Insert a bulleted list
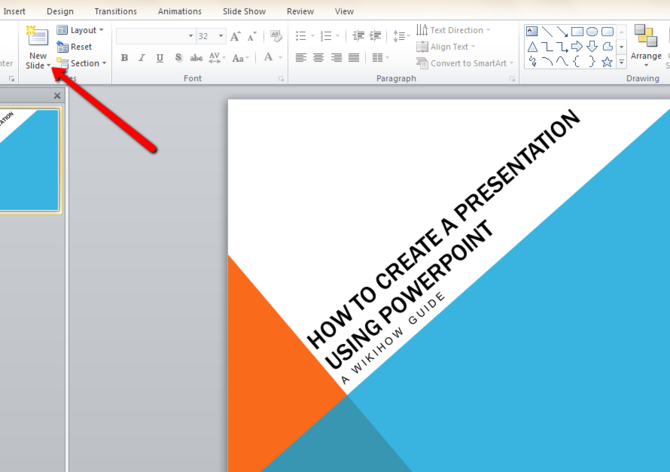 point(301,36)
